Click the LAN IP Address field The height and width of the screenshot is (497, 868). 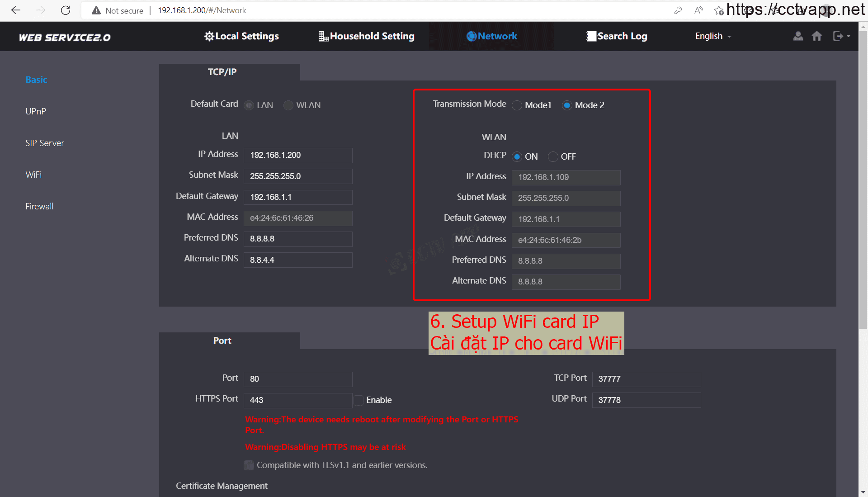tap(298, 155)
